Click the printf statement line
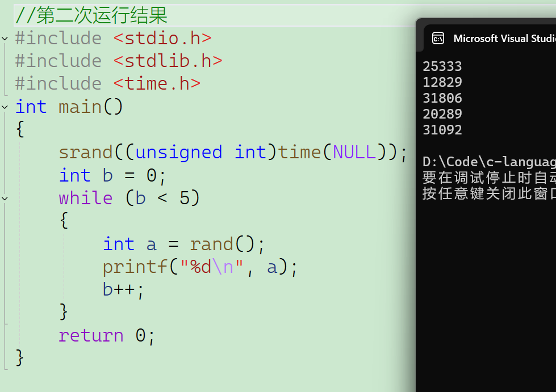This screenshot has height=392, width=556. tap(200, 267)
